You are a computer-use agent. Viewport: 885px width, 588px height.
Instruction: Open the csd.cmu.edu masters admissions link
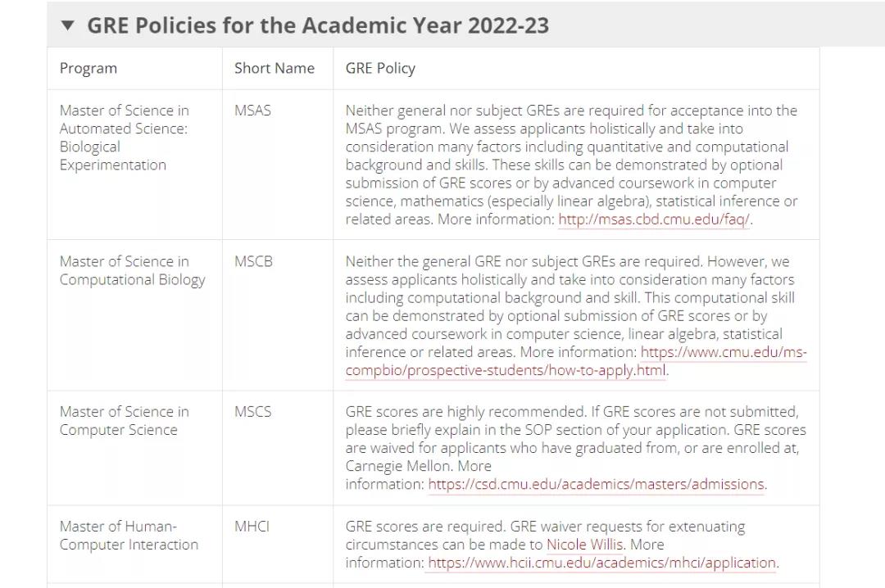pos(596,484)
